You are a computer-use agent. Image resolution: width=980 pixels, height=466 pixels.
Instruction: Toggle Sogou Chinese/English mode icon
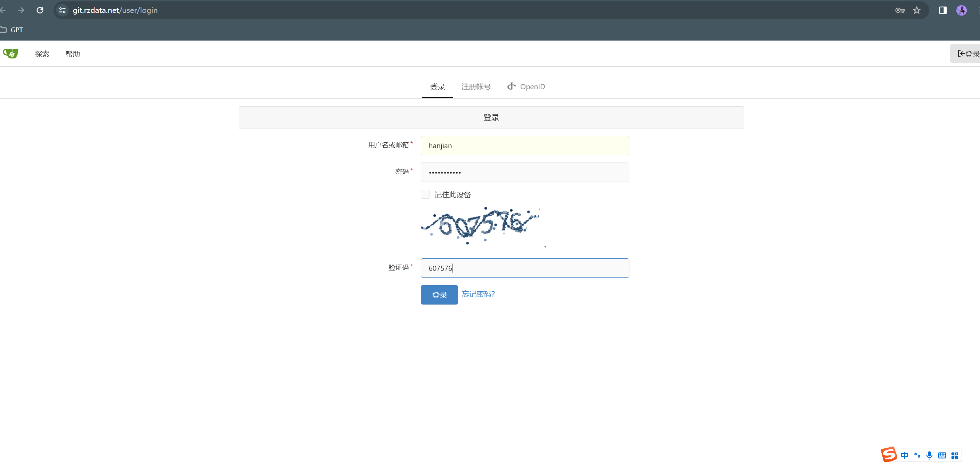(905, 455)
